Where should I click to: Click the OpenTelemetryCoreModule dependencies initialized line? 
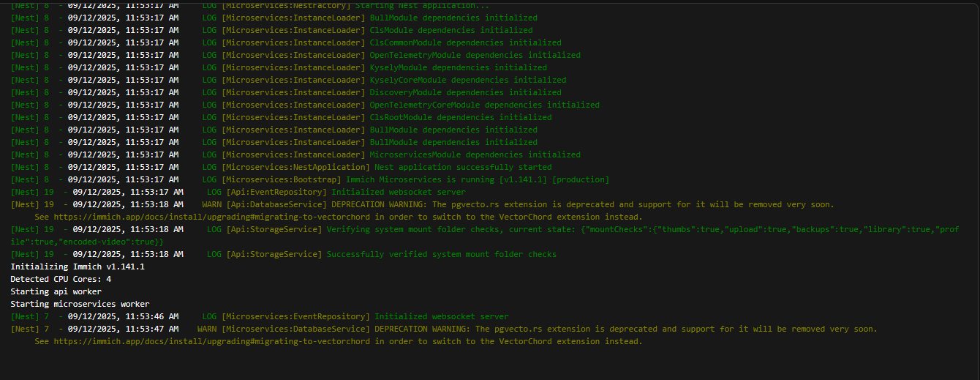484,105
